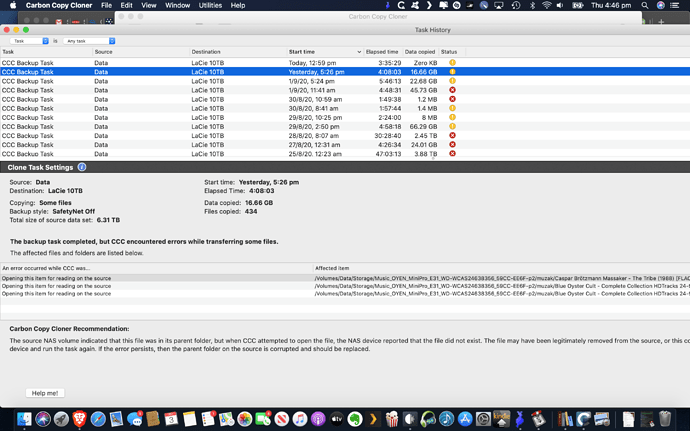Image resolution: width=690 pixels, height=431 pixels.
Task: Open Kindle in the Dock
Action: pos(502,419)
